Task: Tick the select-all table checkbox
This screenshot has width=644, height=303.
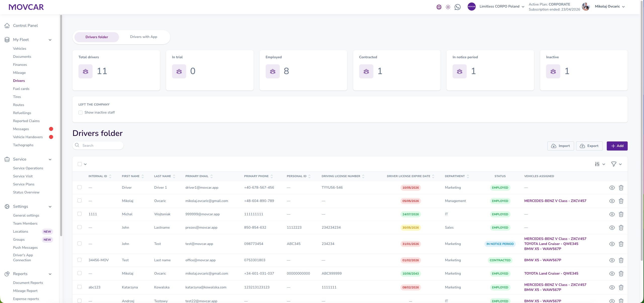Action: [80, 164]
